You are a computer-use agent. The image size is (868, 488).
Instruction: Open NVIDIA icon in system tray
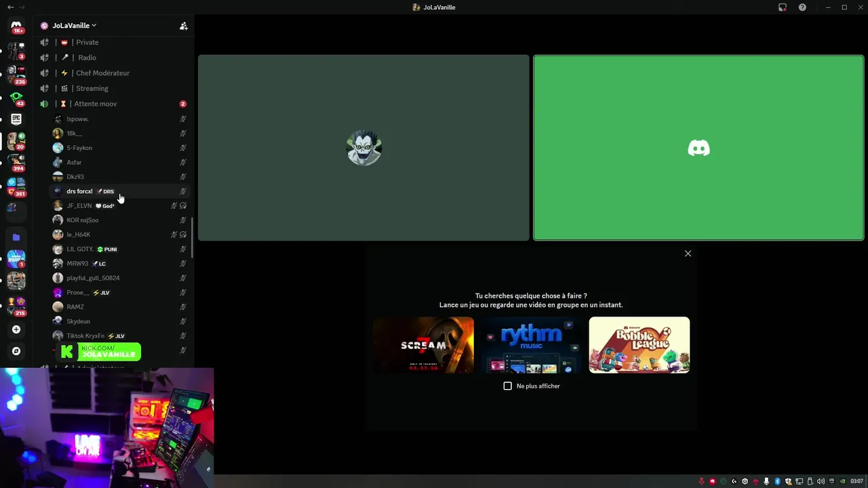tap(843, 481)
